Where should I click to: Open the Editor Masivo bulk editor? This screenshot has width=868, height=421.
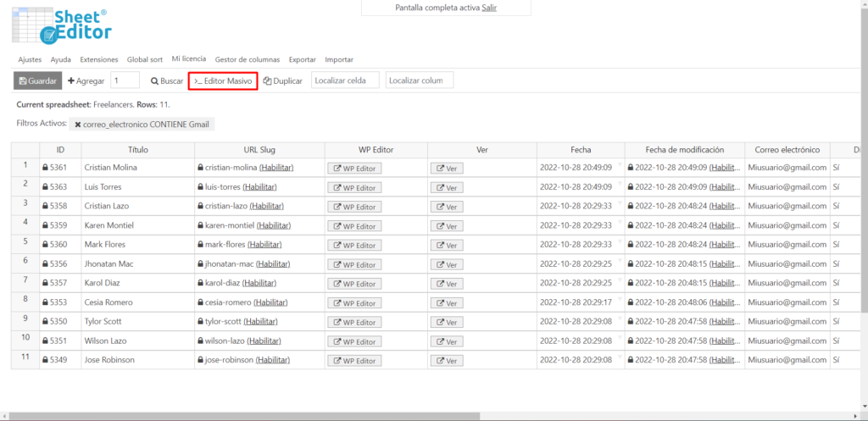pyautogui.click(x=223, y=80)
